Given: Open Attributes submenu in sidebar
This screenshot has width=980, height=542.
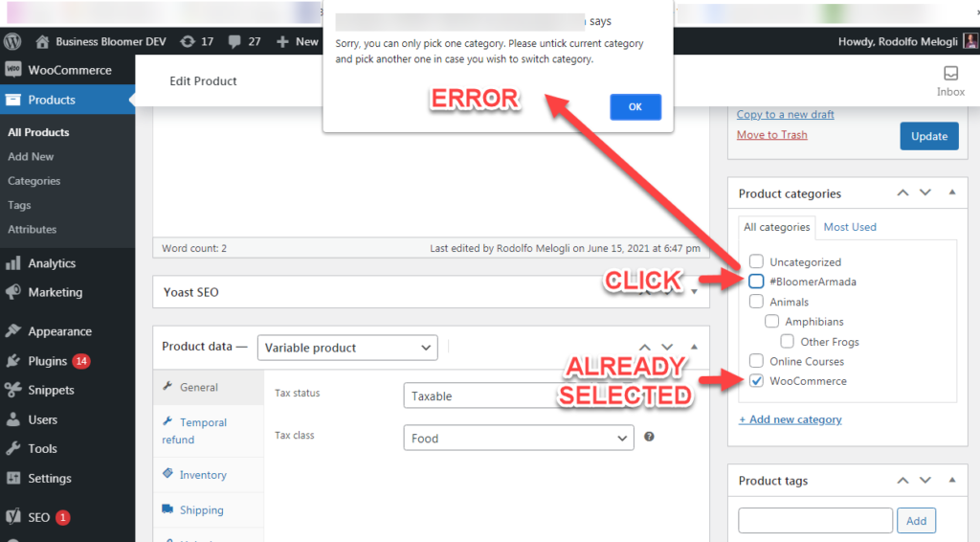Looking at the screenshot, I should tap(32, 230).
